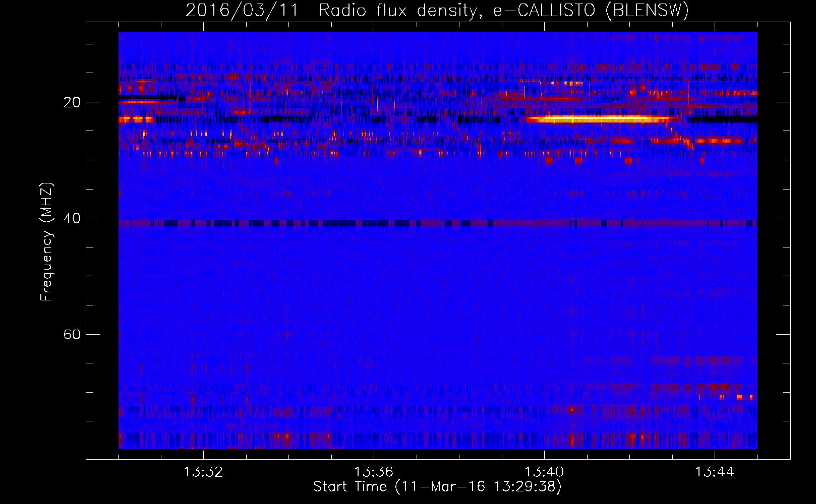Click the 13:32 time tick label

point(203,472)
